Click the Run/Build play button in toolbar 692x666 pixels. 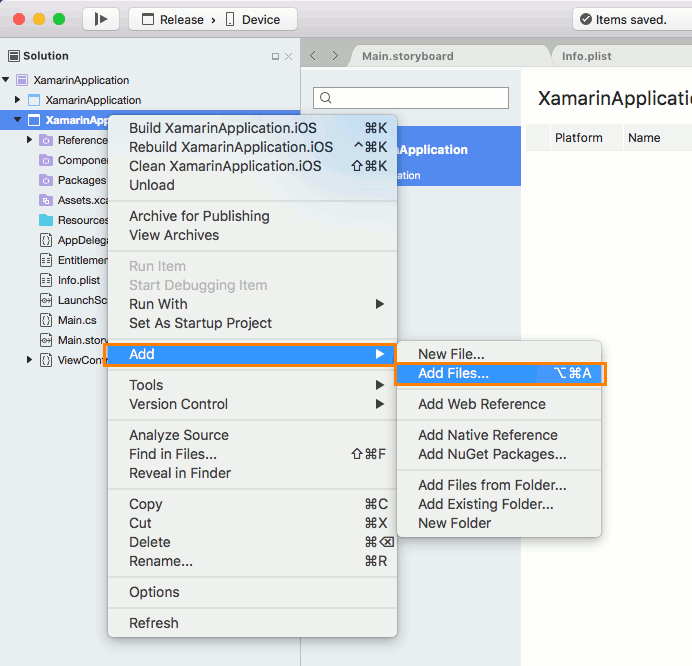(x=100, y=19)
